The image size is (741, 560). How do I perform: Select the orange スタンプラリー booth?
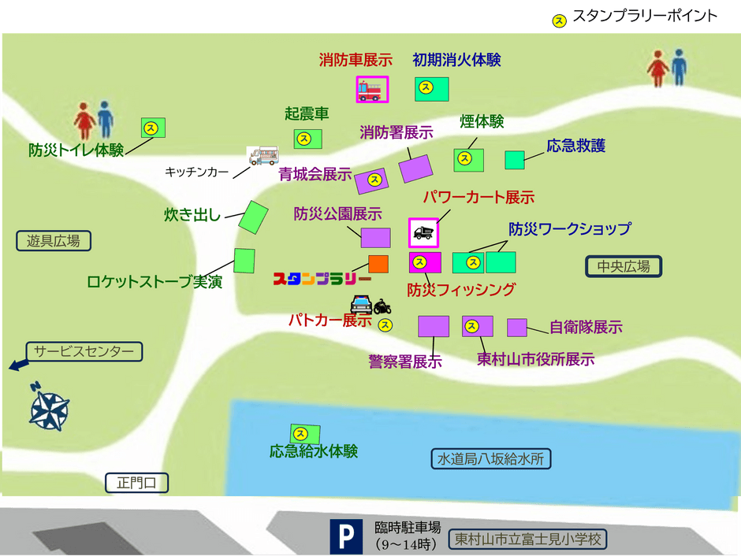tap(378, 264)
